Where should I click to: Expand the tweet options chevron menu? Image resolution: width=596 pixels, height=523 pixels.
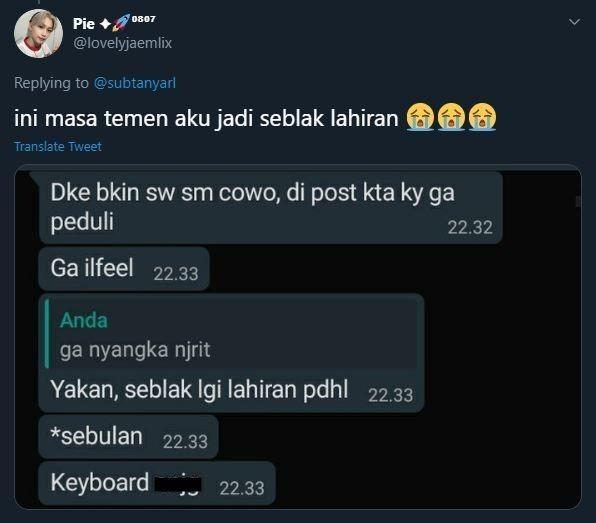pyautogui.click(x=574, y=22)
